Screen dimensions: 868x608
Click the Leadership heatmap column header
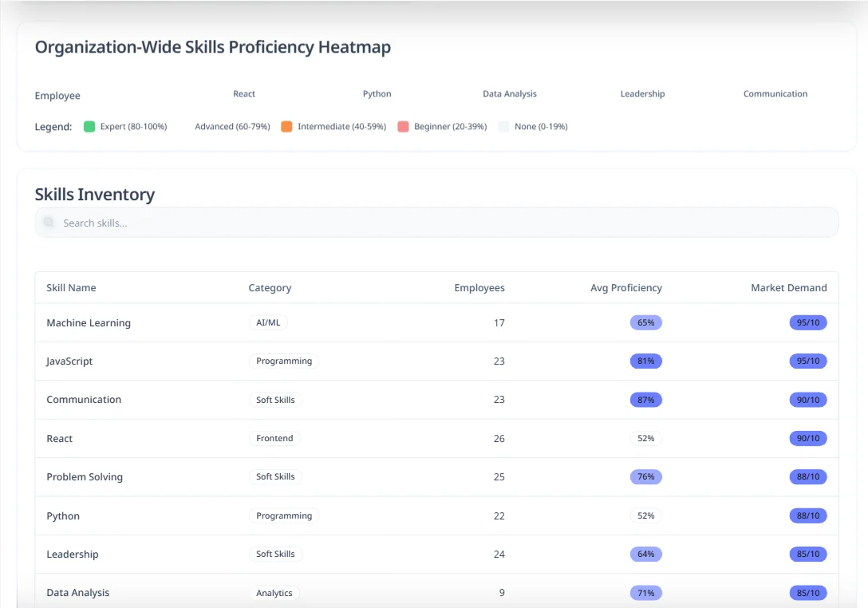643,93
